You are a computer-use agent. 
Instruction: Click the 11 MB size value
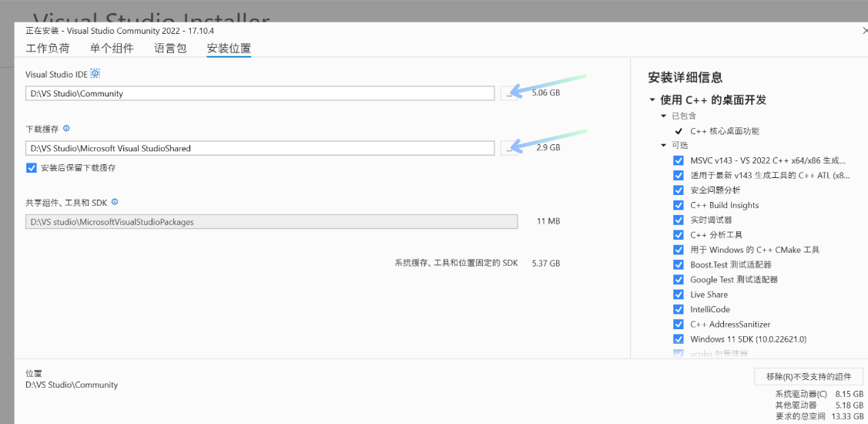point(548,222)
